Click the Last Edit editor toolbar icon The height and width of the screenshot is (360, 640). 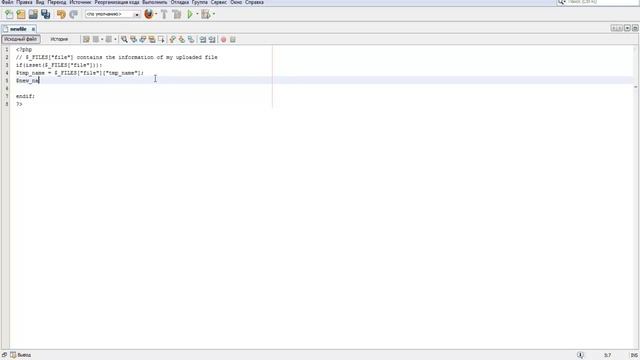coord(86,39)
